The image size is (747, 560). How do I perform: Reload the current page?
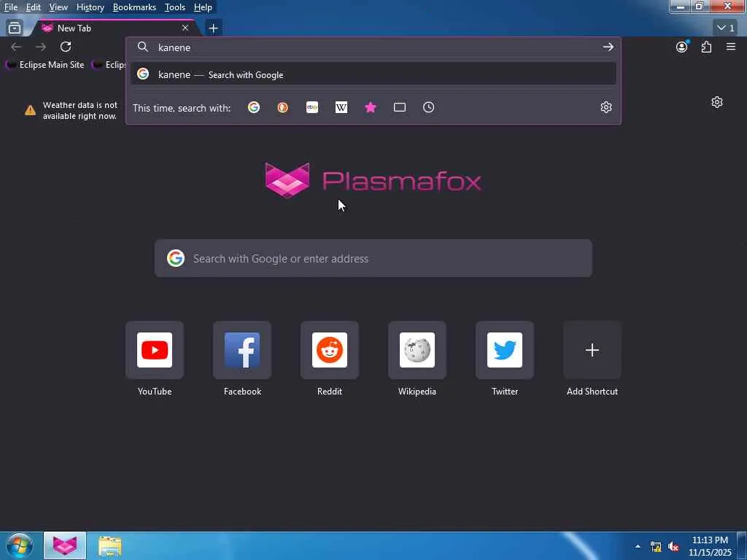pyautogui.click(x=66, y=47)
